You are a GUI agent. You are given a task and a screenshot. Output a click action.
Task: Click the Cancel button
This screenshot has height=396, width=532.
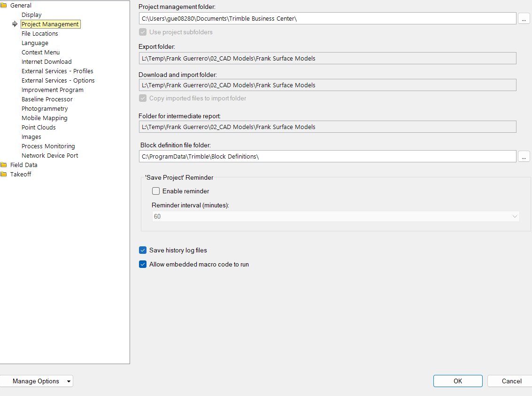pyautogui.click(x=511, y=381)
